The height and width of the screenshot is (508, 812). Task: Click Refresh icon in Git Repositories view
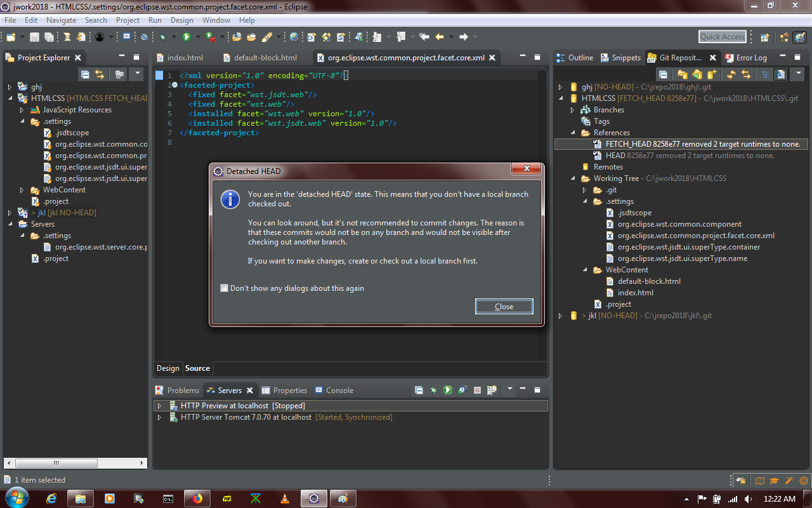[731, 75]
